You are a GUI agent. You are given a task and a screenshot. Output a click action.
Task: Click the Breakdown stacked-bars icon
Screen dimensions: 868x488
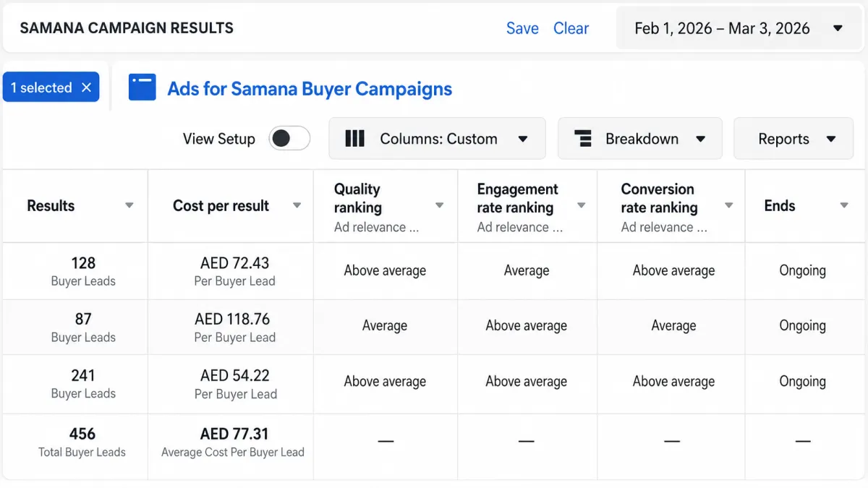point(583,139)
